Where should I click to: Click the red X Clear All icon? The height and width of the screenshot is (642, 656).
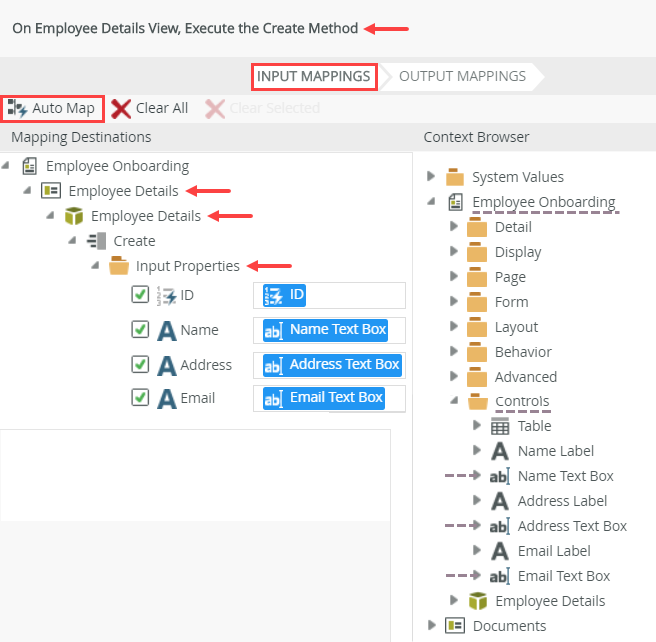pos(121,108)
